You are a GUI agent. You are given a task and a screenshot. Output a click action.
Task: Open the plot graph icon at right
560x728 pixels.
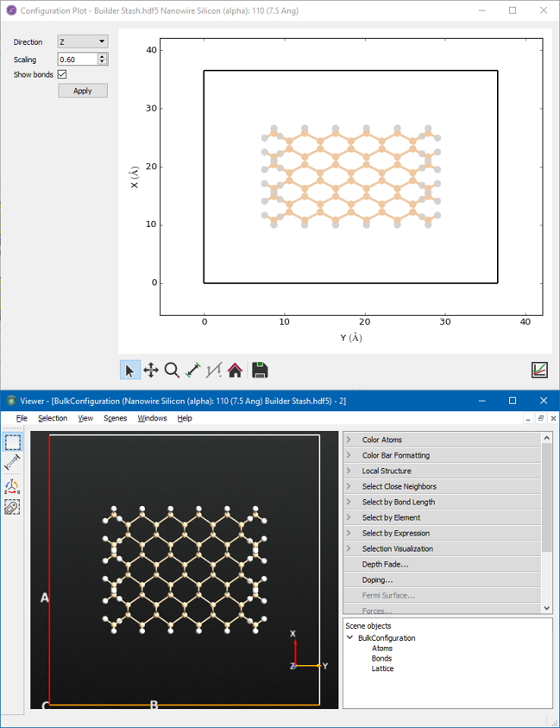[x=539, y=370]
